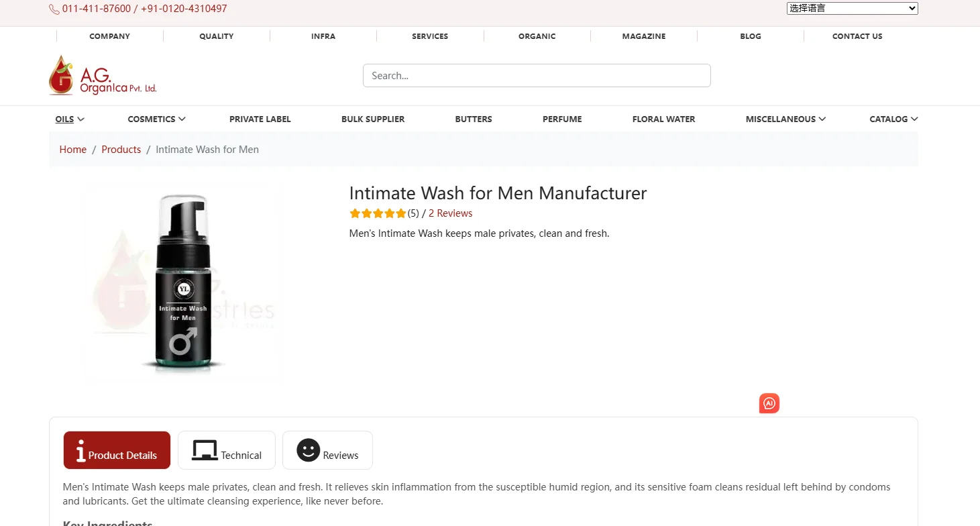This screenshot has height=526, width=980.
Task: Open the COSMETICS dropdown
Action: coord(156,119)
